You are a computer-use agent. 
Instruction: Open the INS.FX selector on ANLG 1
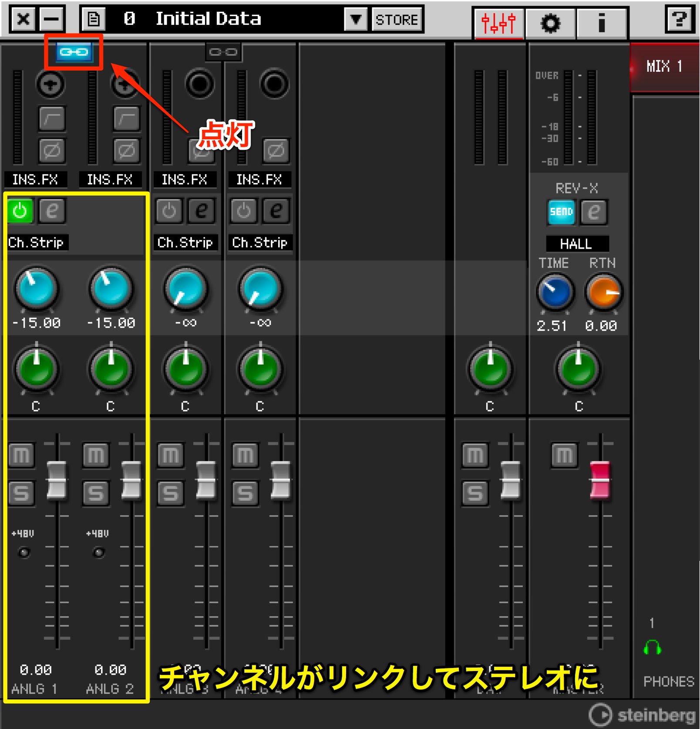(x=36, y=179)
